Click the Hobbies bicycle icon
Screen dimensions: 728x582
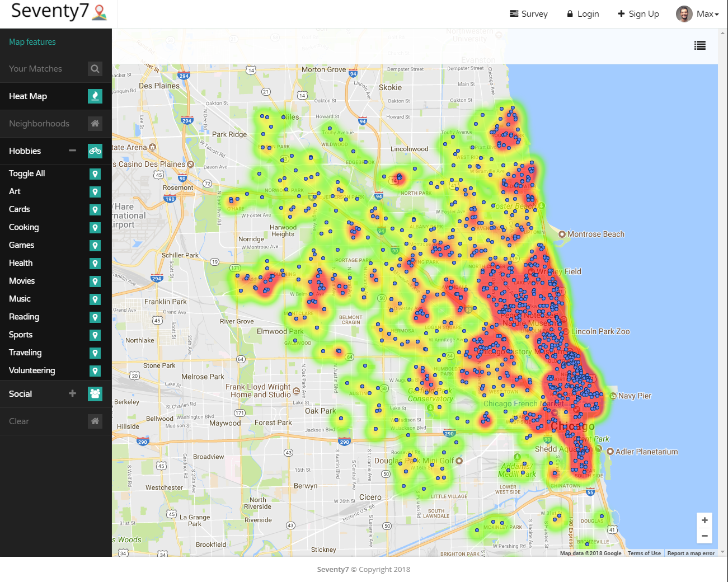(95, 151)
